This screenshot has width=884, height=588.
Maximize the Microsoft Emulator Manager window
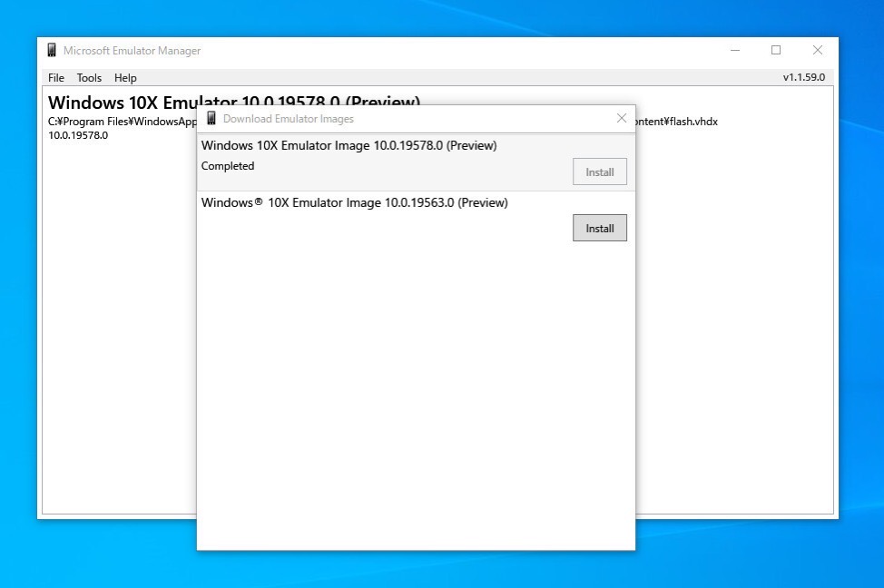click(776, 50)
